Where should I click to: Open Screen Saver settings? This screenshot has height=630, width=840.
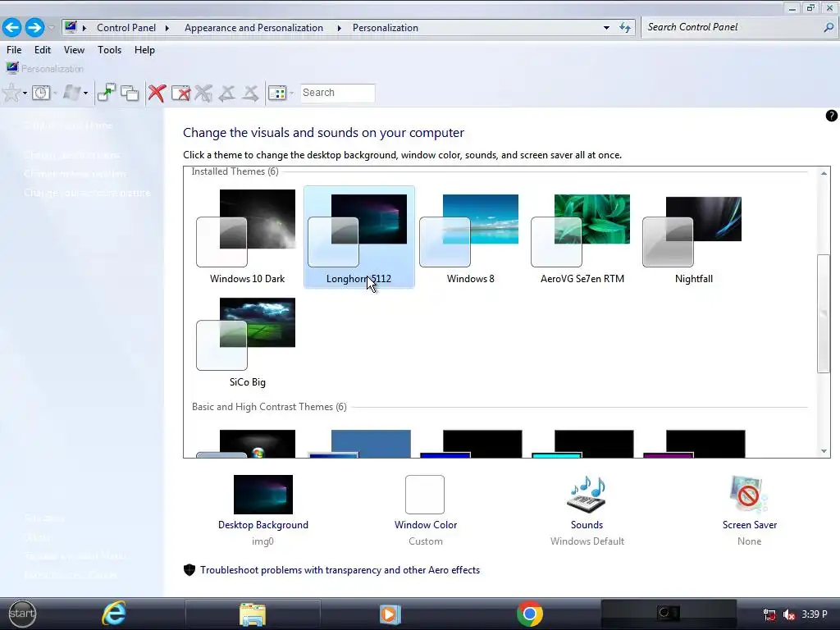(750, 510)
